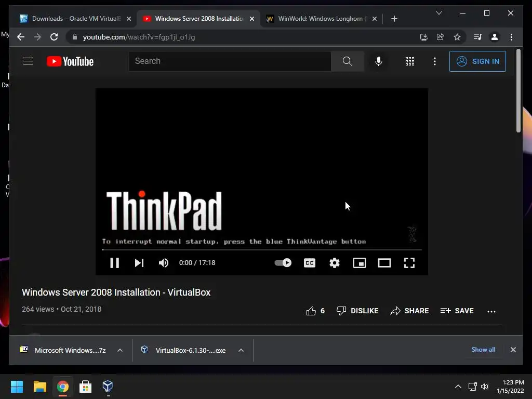
Task: Open a new browser tab
Action: (394, 19)
